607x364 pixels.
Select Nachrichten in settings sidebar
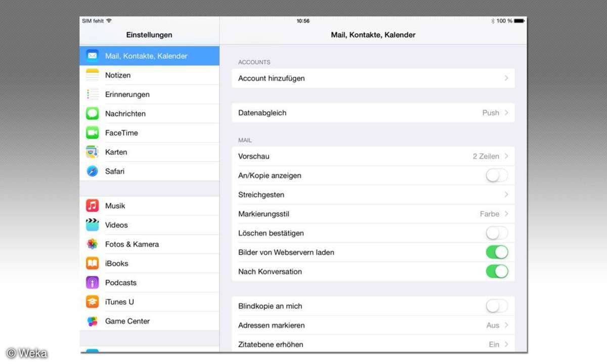(150, 113)
